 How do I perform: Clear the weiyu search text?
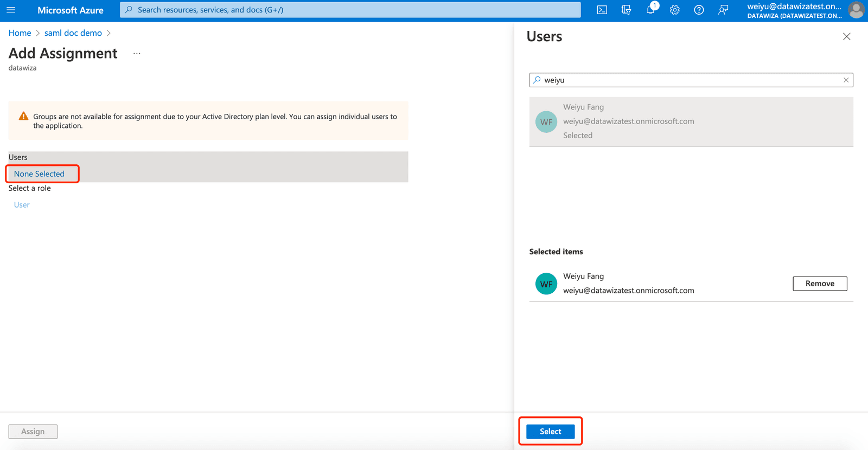[x=846, y=80]
